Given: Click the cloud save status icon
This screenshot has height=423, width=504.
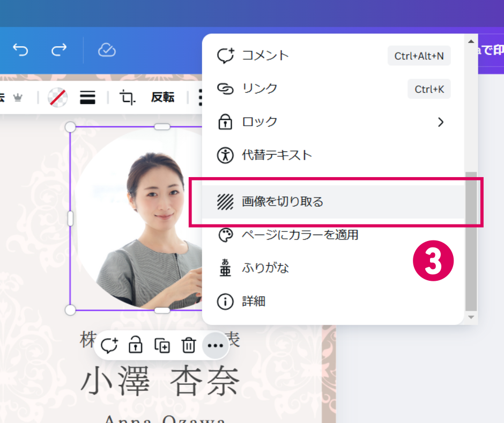Looking at the screenshot, I should 107,50.
